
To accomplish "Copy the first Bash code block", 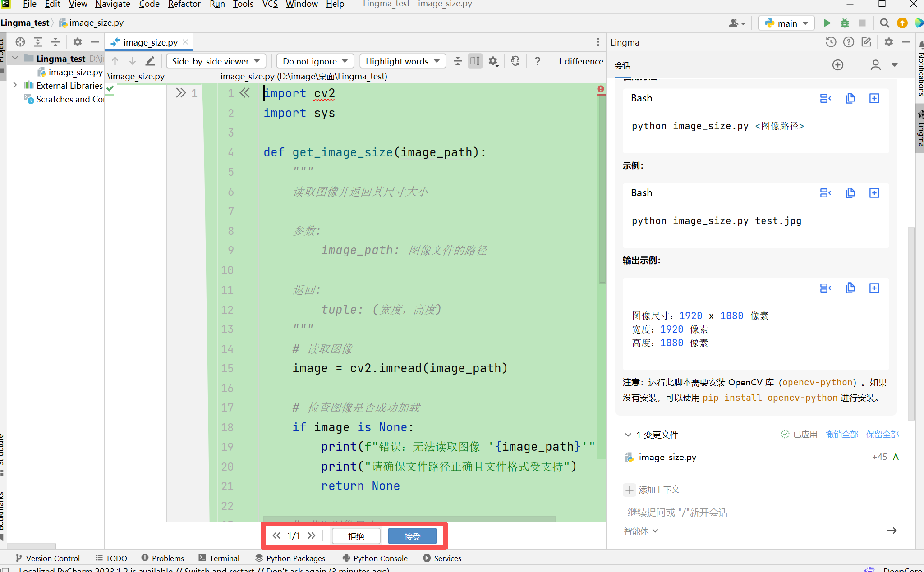I will click(x=850, y=98).
